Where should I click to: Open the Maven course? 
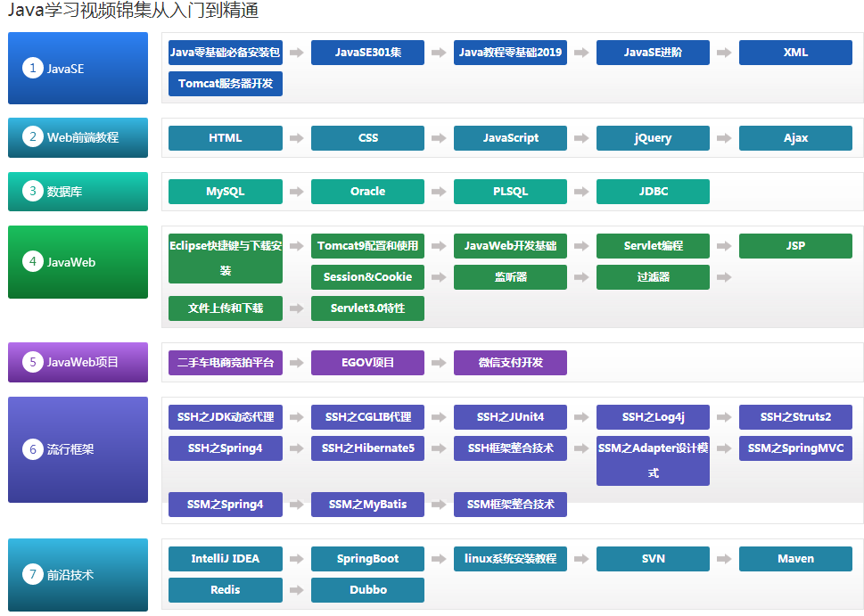coord(795,559)
